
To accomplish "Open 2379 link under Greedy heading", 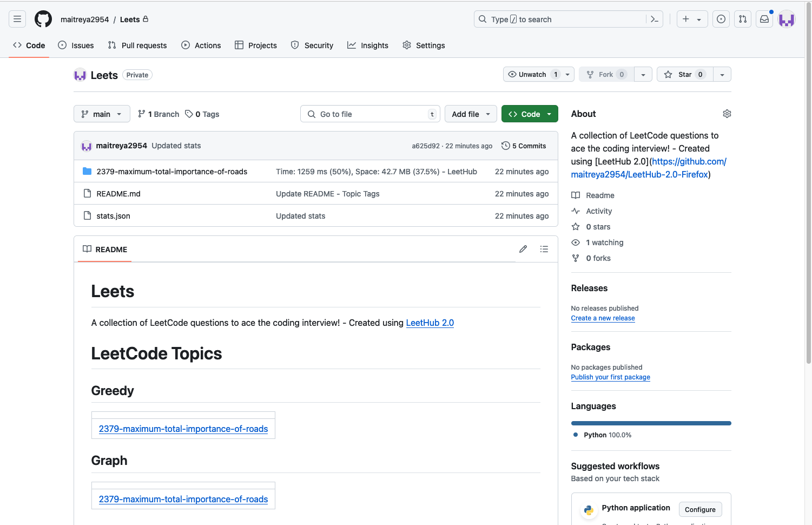I will pyautogui.click(x=183, y=429).
